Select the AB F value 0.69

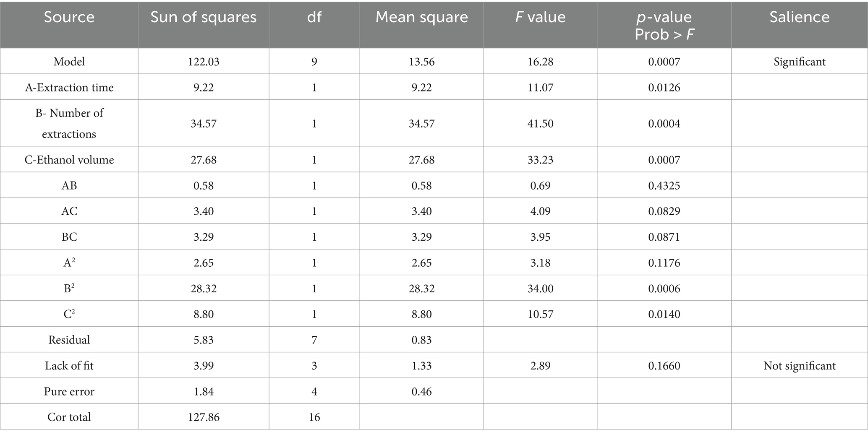pos(540,185)
